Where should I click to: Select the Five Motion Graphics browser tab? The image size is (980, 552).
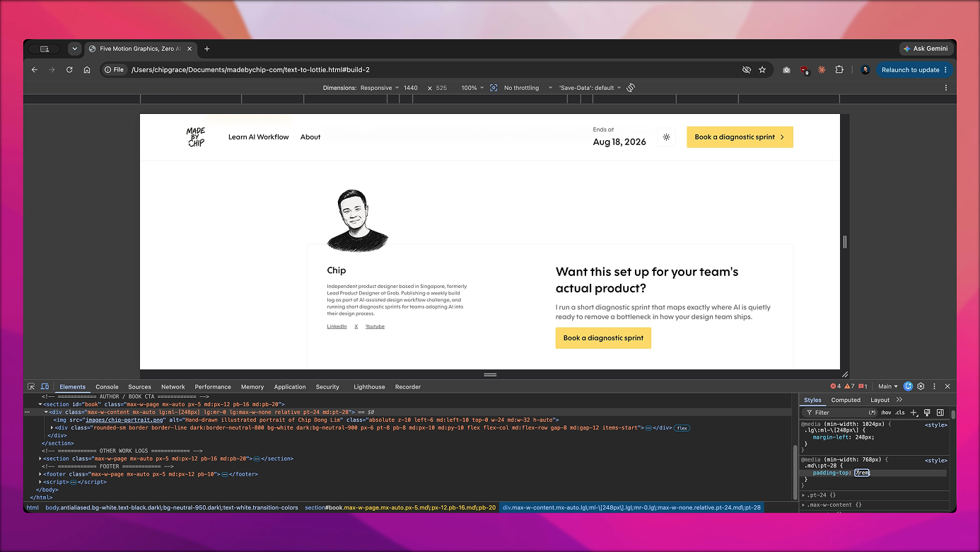click(x=140, y=49)
